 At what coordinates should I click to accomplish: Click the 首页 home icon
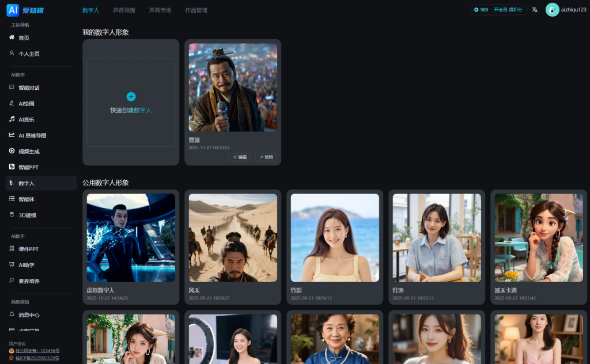pyautogui.click(x=12, y=37)
